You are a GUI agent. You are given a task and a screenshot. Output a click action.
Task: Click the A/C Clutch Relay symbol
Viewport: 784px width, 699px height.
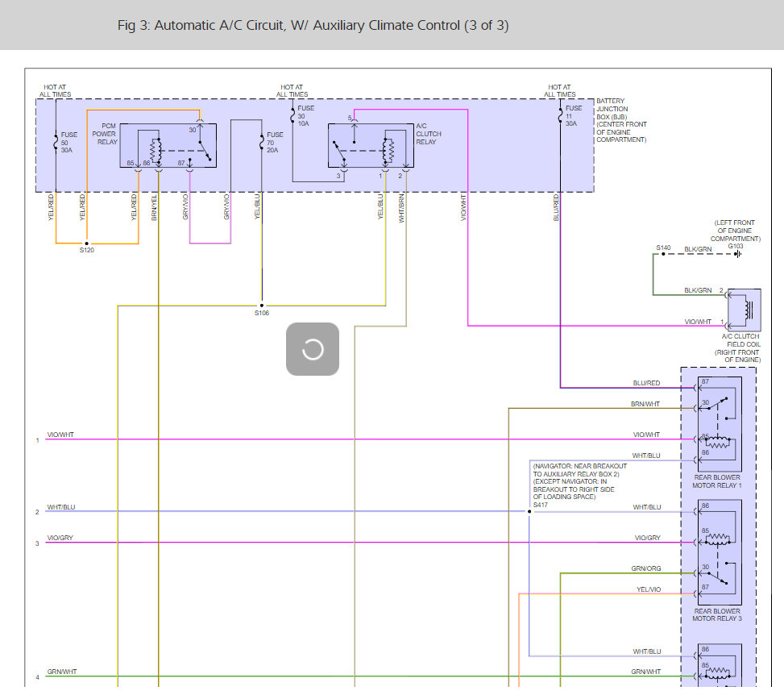(x=372, y=147)
